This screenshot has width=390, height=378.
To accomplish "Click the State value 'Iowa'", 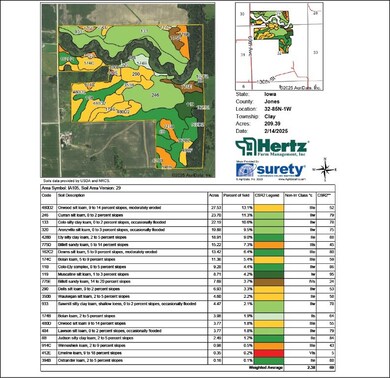I will pyautogui.click(x=270, y=94).
